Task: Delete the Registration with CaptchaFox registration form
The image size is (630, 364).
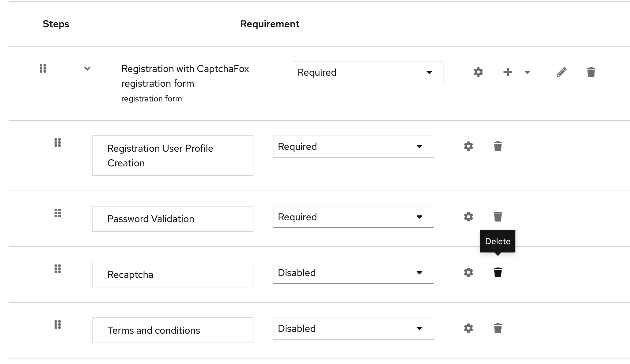Action: (591, 72)
